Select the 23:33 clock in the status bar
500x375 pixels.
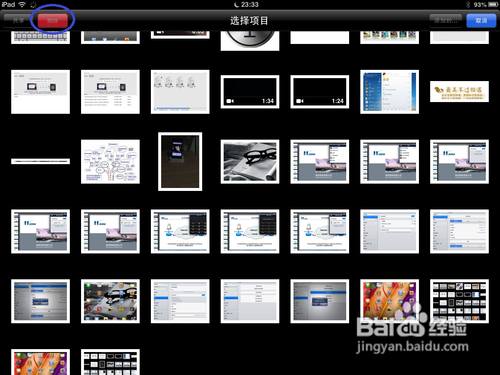click(x=250, y=4)
